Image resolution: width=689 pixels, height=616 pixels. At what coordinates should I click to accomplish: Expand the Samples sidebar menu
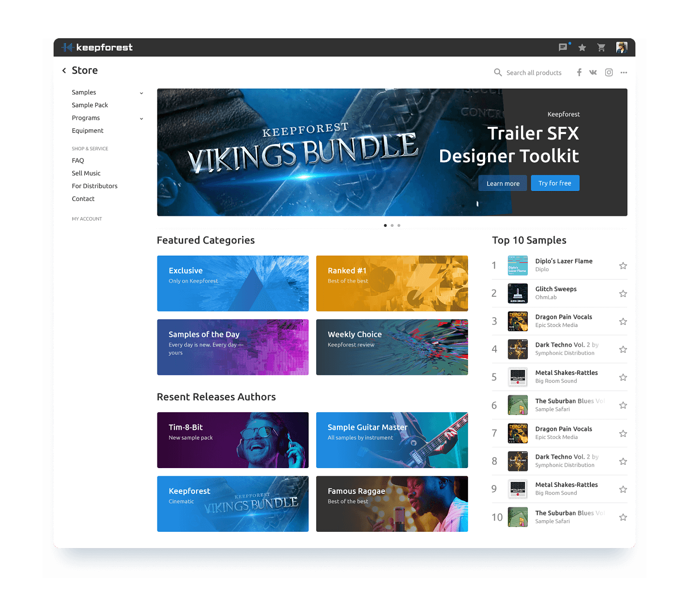click(141, 93)
